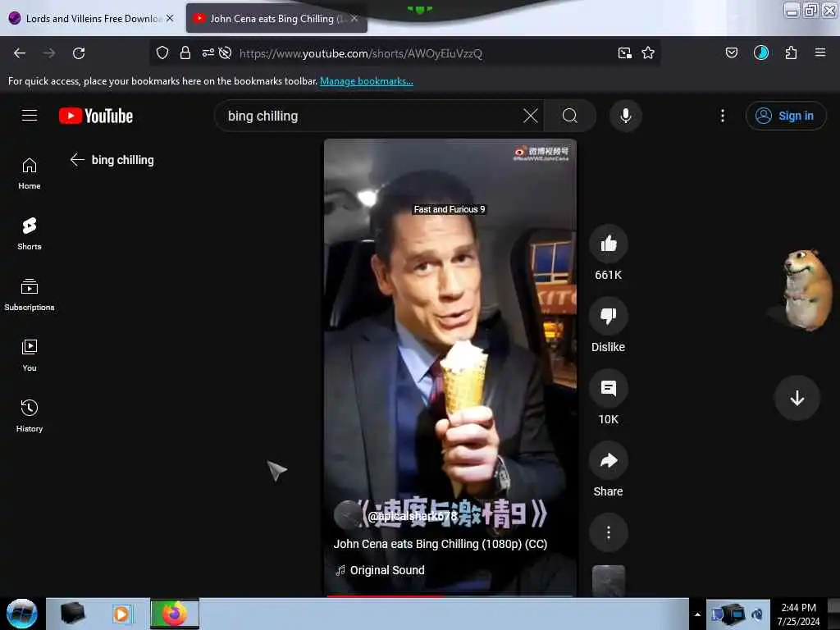Open Subscriptions in the sidebar

click(30, 294)
